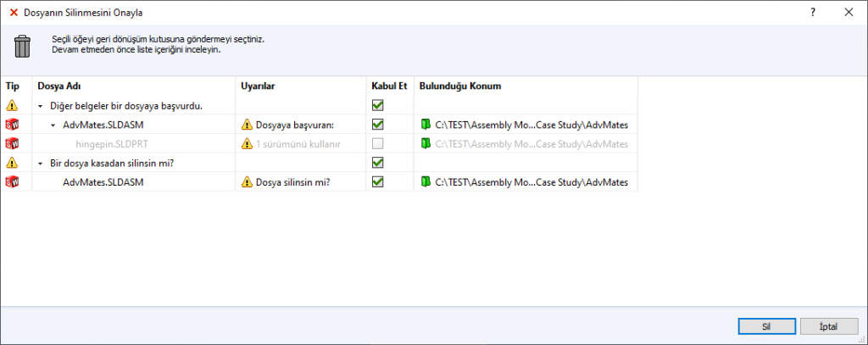Select the hingepin.SLDPRT file entry
Image resolution: width=868 pixels, height=345 pixels.
[112, 143]
